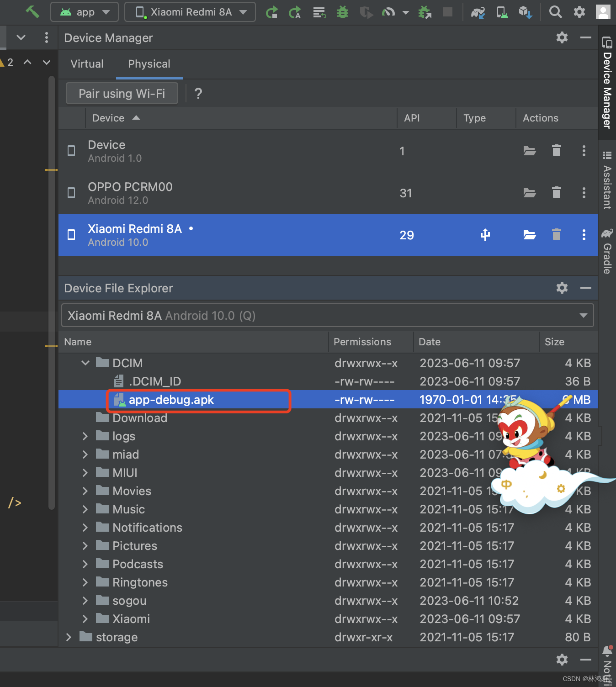Open the SDK Manager icon
Image resolution: width=616 pixels, height=687 pixels.
click(525, 12)
